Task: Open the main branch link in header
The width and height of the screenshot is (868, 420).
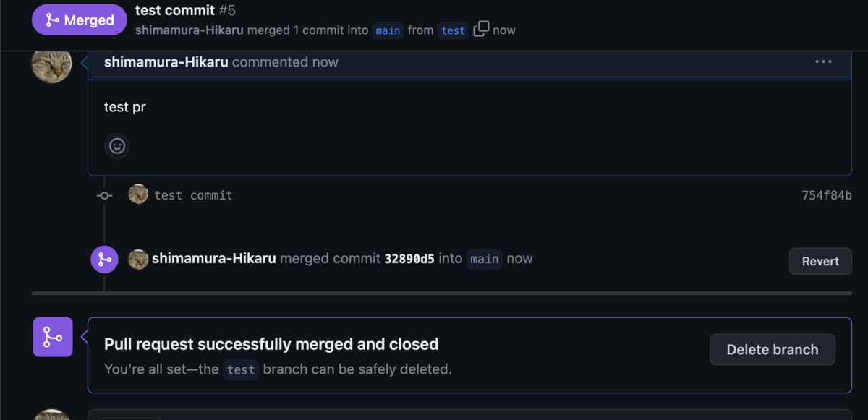Action: 388,30
